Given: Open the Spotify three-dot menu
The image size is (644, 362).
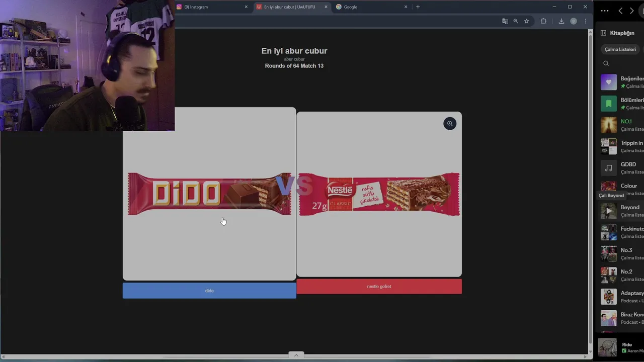Looking at the screenshot, I should (604, 11).
